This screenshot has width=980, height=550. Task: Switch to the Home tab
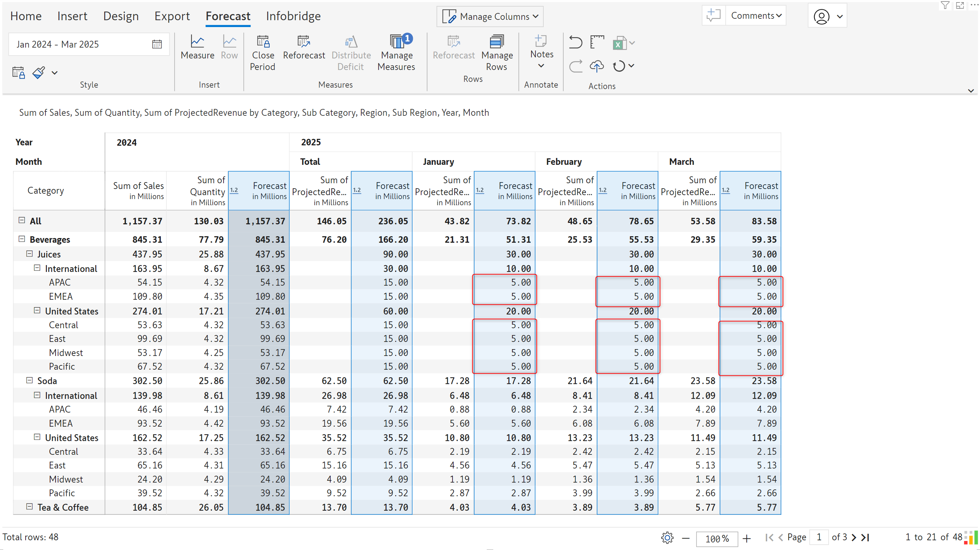pos(26,16)
